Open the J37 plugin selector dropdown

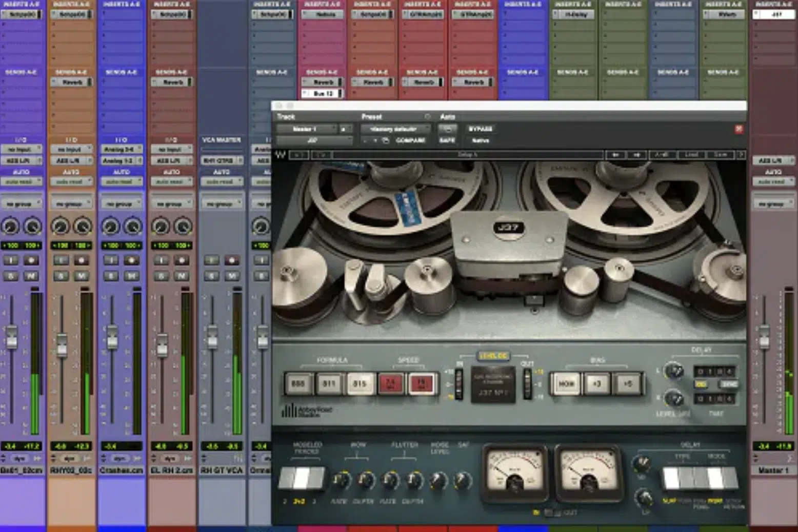(x=314, y=140)
